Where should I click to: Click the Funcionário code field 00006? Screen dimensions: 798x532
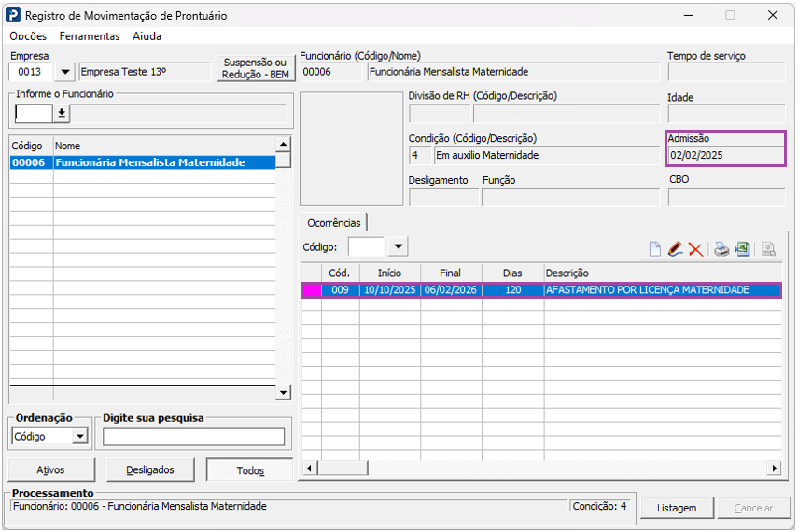331,72
